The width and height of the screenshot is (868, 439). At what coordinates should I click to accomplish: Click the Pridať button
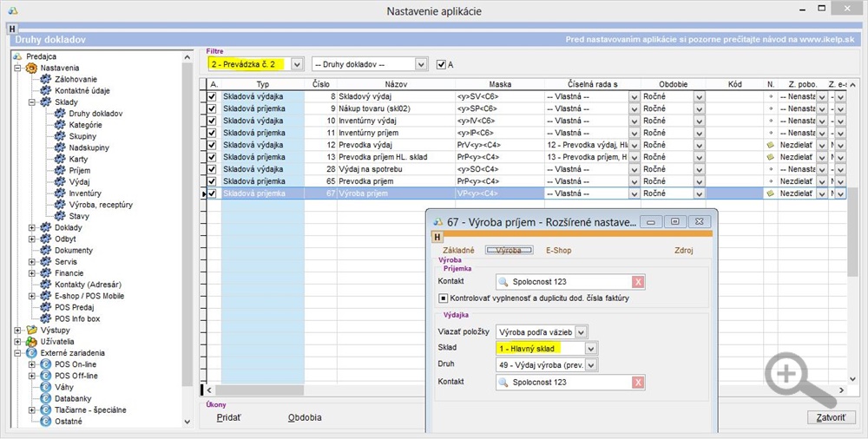[x=229, y=417]
